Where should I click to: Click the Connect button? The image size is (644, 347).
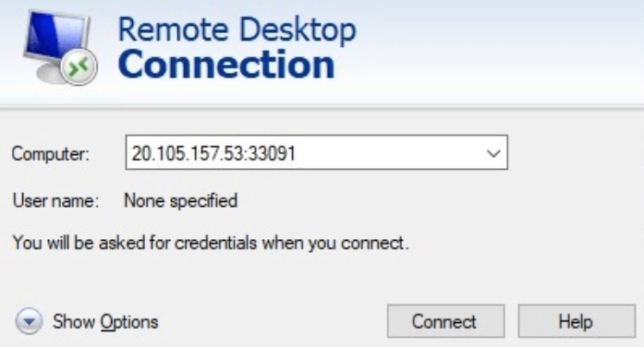pos(445,321)
